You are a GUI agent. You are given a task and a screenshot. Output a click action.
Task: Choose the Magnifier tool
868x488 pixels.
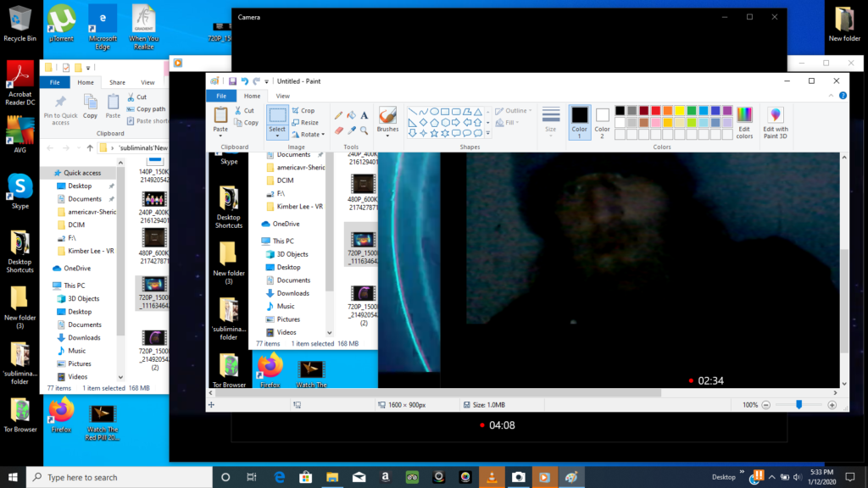364,130
